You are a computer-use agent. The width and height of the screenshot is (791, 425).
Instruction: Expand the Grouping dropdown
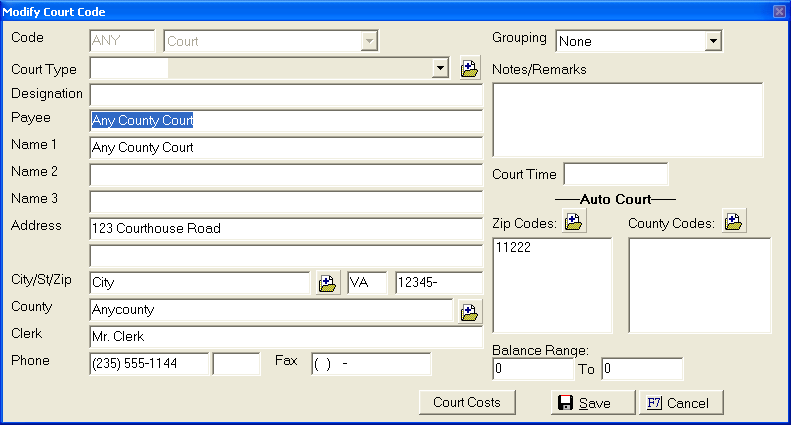coord(713,41)
